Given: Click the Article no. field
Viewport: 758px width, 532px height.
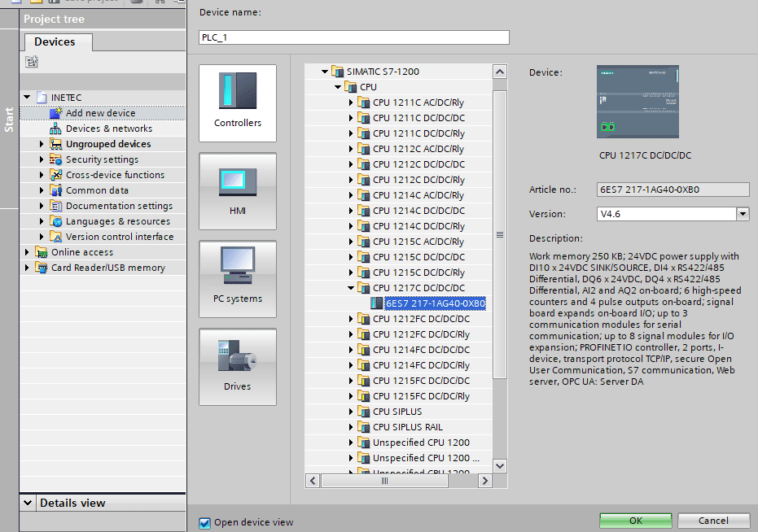Looking at the screenshot, I should [x=673, y=190].
